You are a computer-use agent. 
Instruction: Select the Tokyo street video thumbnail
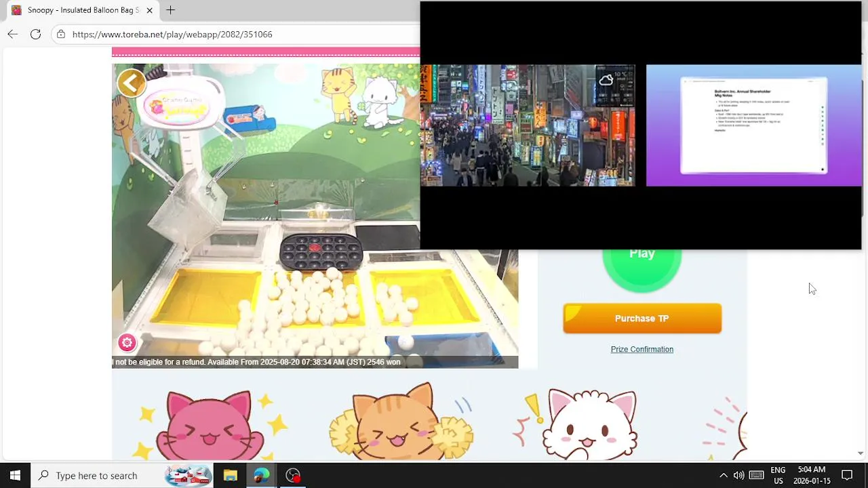tap(528, 125)
